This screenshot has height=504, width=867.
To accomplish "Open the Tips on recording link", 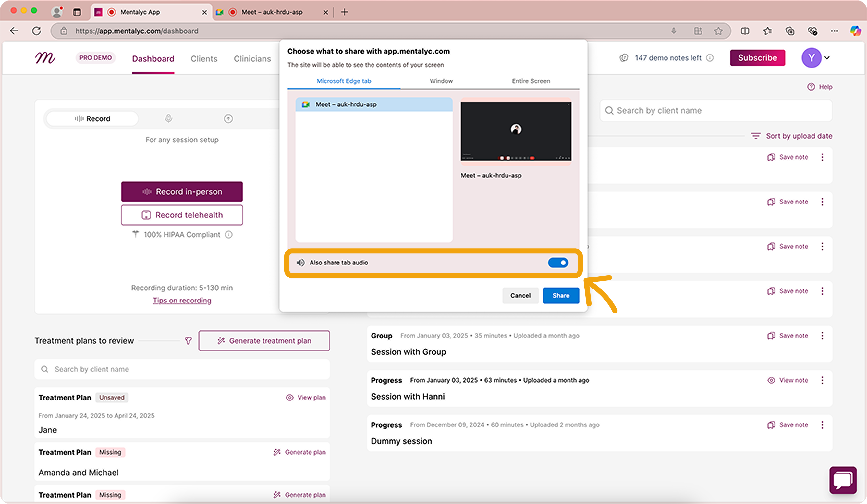I will pos(182,300).
